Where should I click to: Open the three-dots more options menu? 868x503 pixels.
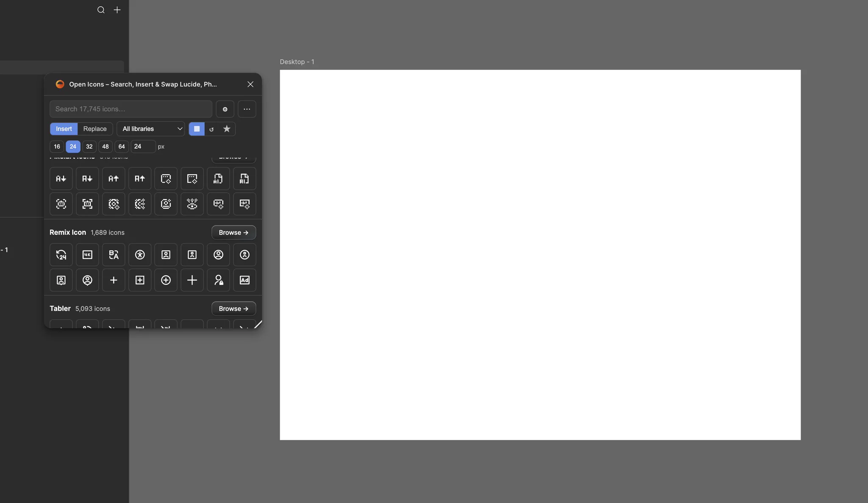[x=247, y=109]
